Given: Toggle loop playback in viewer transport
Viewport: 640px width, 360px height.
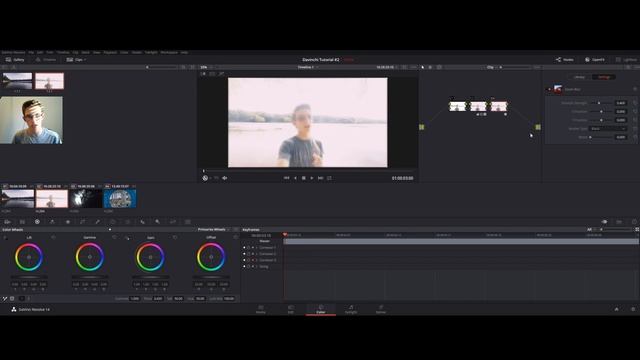Looking at the screenshot, I should pyautogui.click(x=329, y=178).
